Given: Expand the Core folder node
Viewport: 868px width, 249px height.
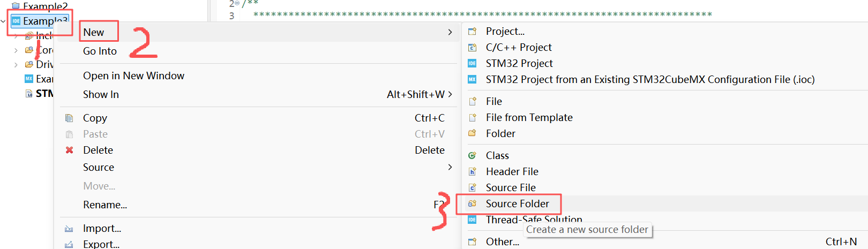Looking at the screenshot, I should (16, 50).
